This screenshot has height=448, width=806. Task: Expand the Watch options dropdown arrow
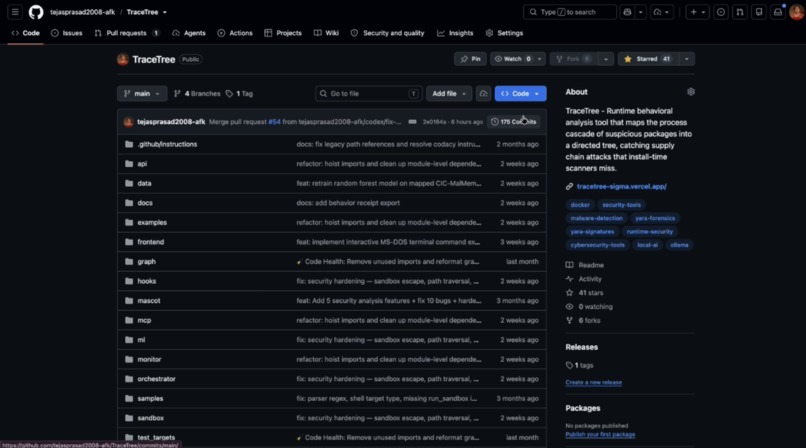pos(539,59)
